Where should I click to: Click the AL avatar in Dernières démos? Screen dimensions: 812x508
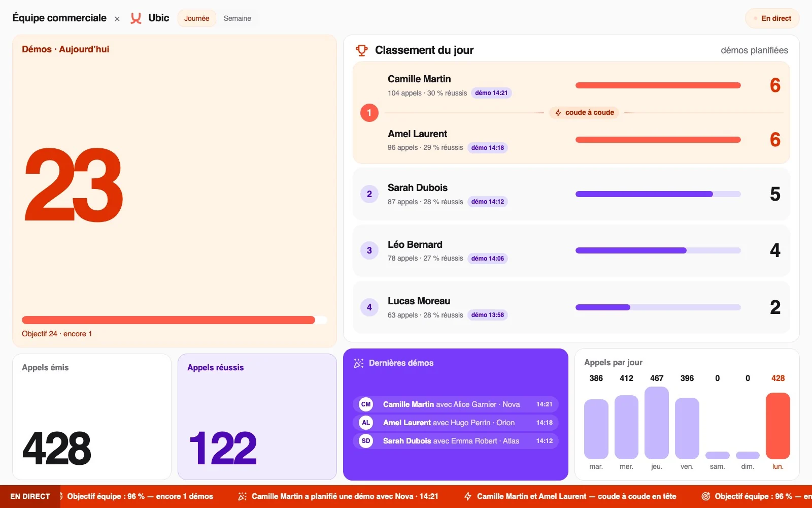(366, 423)
